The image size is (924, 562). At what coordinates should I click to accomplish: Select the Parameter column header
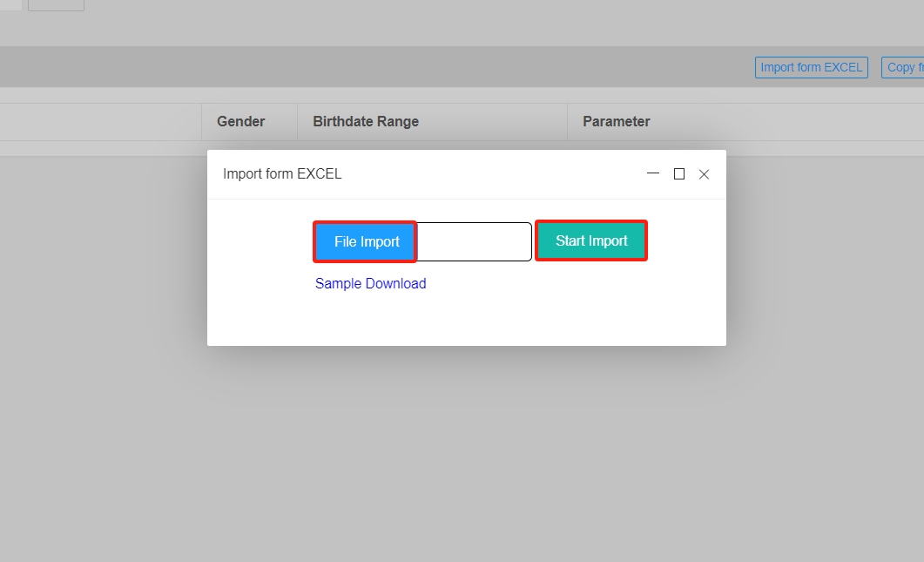pos(617,121)
